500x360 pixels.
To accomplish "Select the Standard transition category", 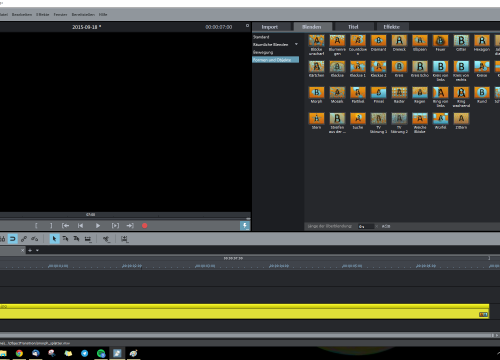I will pos(261,37).
